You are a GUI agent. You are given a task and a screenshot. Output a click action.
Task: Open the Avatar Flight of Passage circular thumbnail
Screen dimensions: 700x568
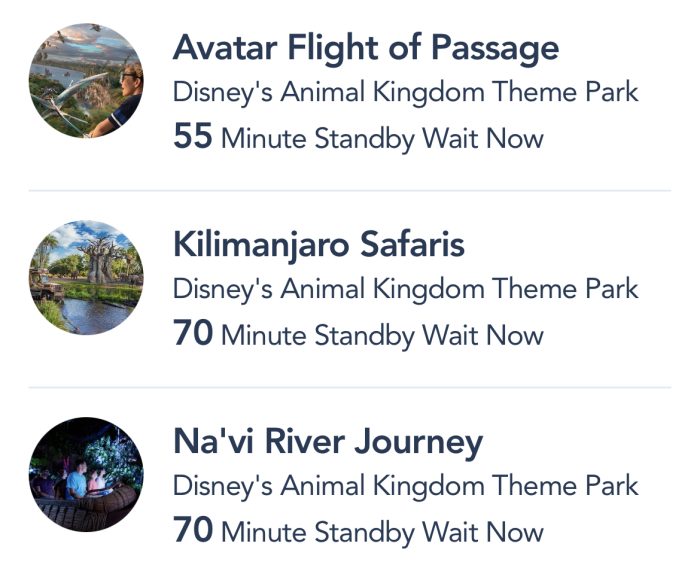click(86, 80)
